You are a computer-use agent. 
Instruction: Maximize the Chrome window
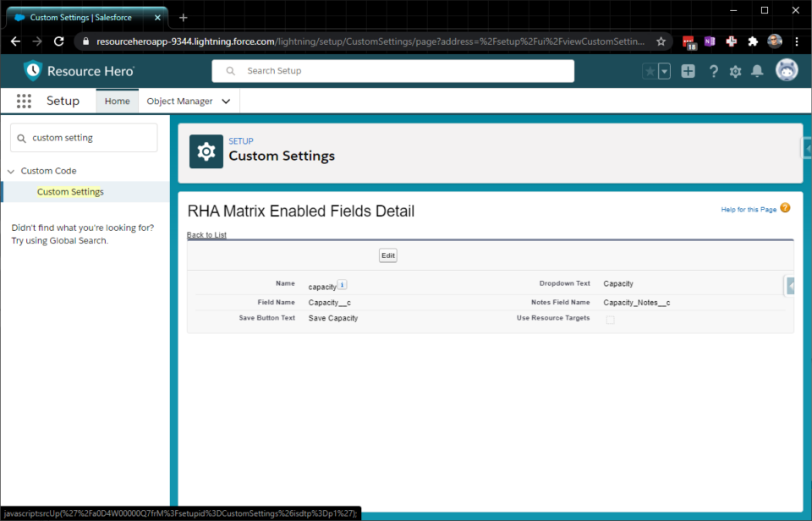[x=765, y=10]
